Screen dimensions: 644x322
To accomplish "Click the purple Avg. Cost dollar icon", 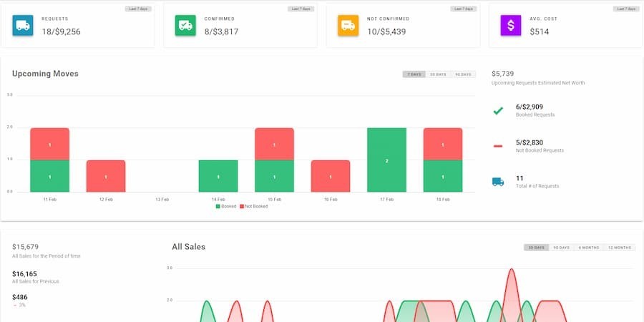I will click(511, 26).
